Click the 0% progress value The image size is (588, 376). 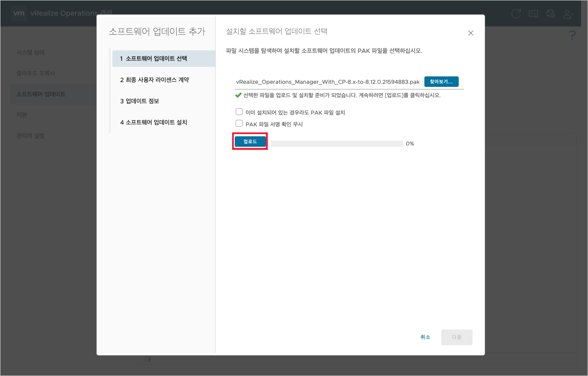click(410, 144)
